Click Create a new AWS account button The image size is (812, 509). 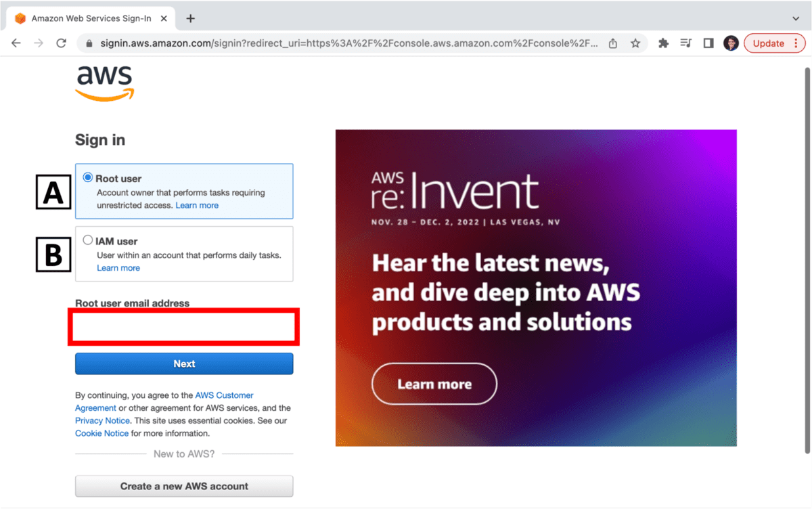(x=184, y=486)
